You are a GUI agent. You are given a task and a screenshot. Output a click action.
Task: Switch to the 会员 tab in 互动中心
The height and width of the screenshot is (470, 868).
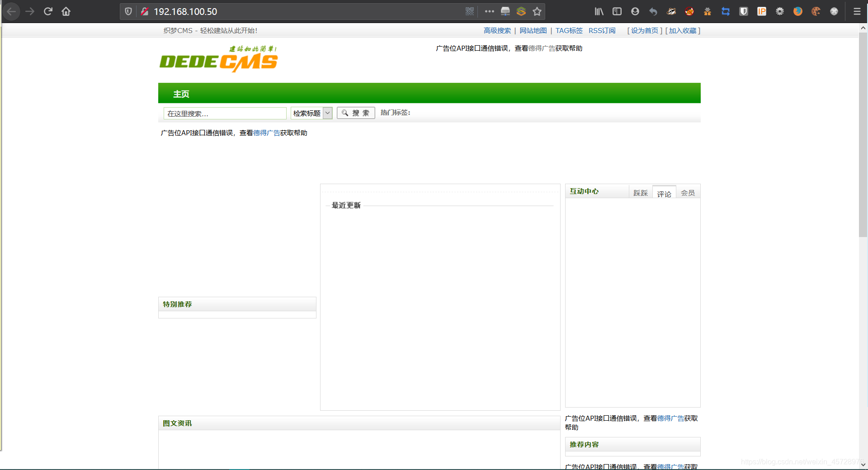(688, 193)
